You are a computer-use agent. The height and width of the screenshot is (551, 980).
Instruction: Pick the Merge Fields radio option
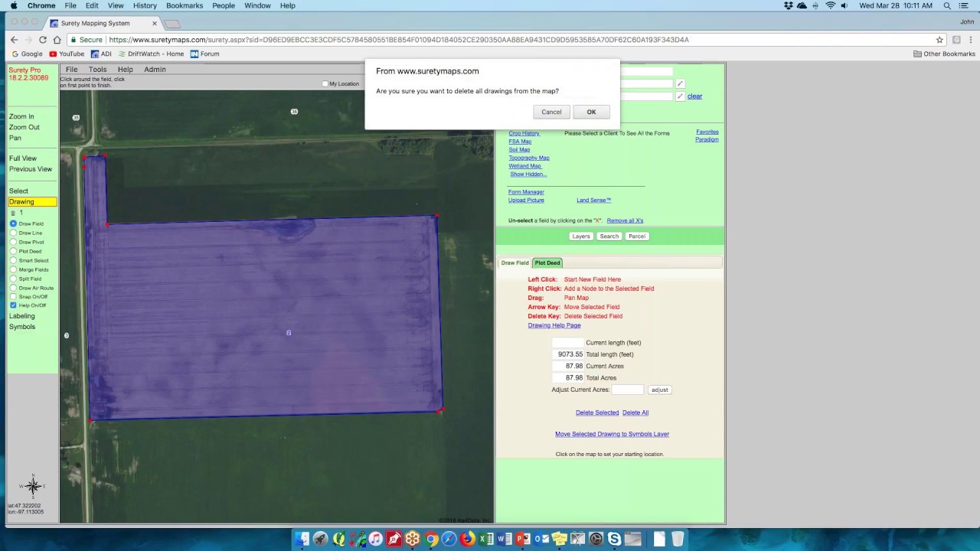pos(13,269)
